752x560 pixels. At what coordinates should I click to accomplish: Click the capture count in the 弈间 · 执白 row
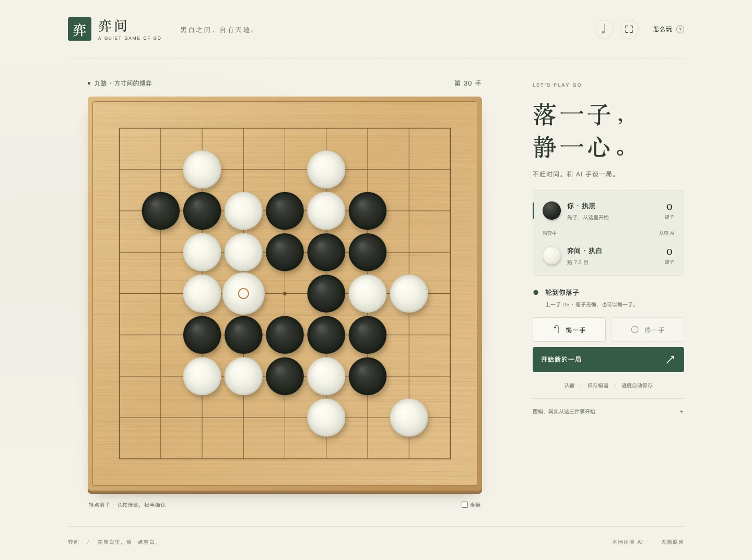pyautogui.click(x=669, y=252)
